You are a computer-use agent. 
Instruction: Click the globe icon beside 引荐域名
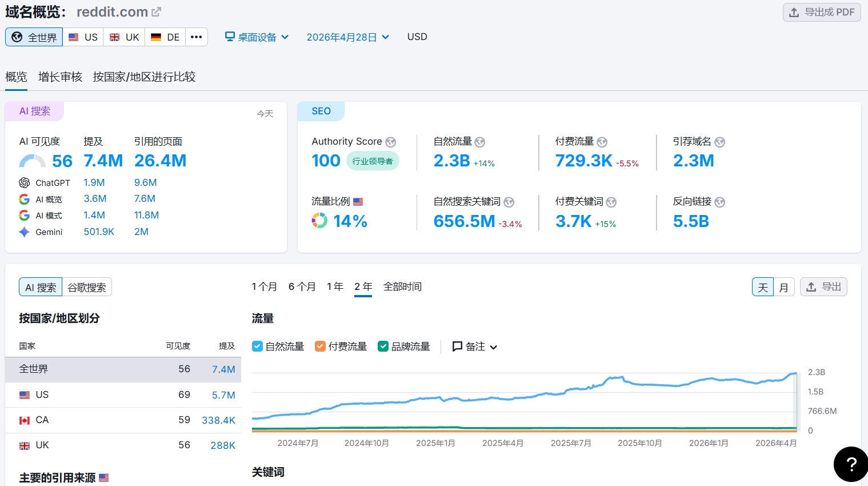tap(720, 142)
